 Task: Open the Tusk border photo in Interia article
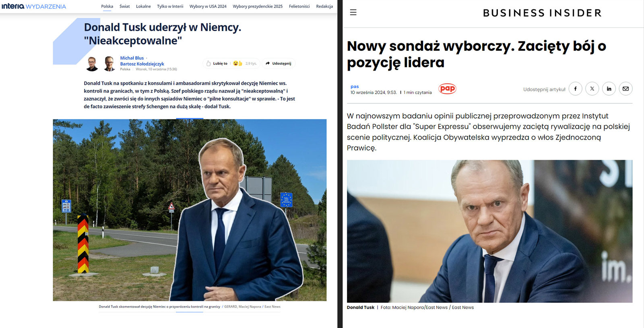click(190, 210)
